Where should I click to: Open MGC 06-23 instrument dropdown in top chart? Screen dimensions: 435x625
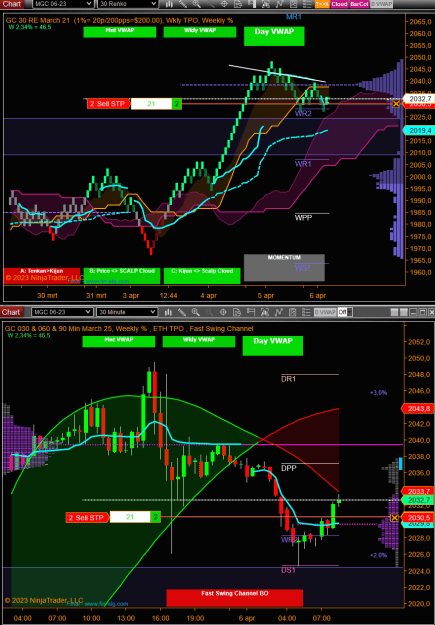point(63,4)
